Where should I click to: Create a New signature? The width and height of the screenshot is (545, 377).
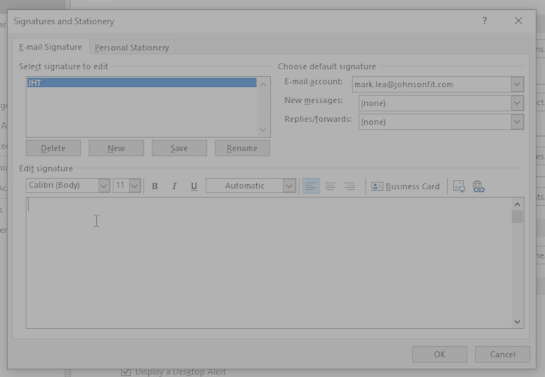[x=116, y=148]
